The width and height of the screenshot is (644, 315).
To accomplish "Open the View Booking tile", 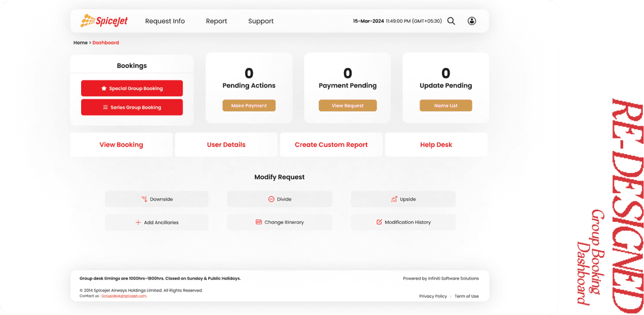I will click(x=121, y=145).
